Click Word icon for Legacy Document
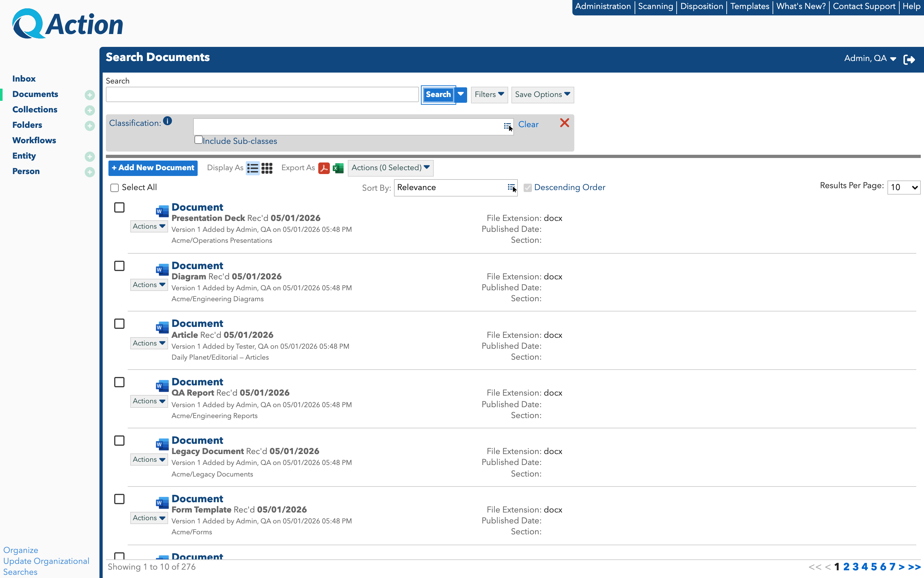 162,444
